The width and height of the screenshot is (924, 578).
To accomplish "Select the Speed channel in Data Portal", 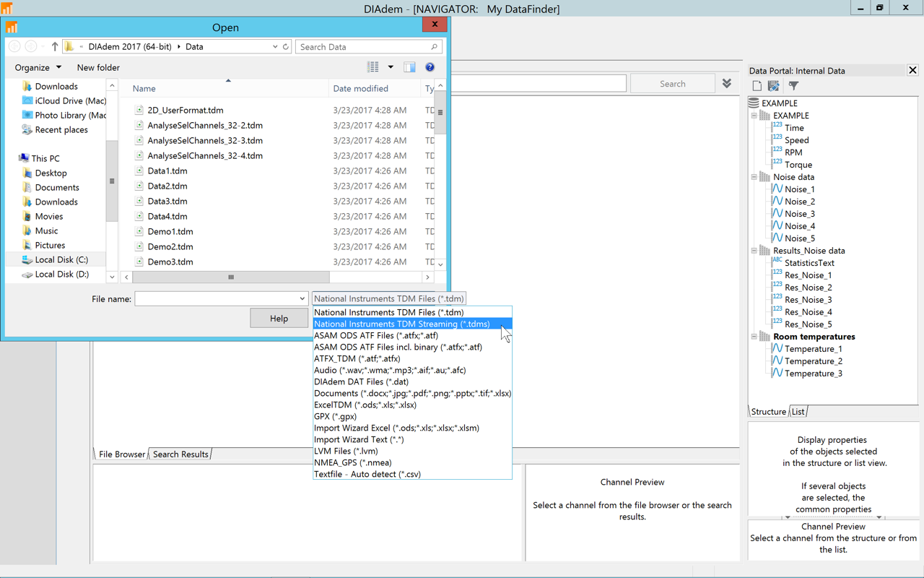I will (796, 140).
